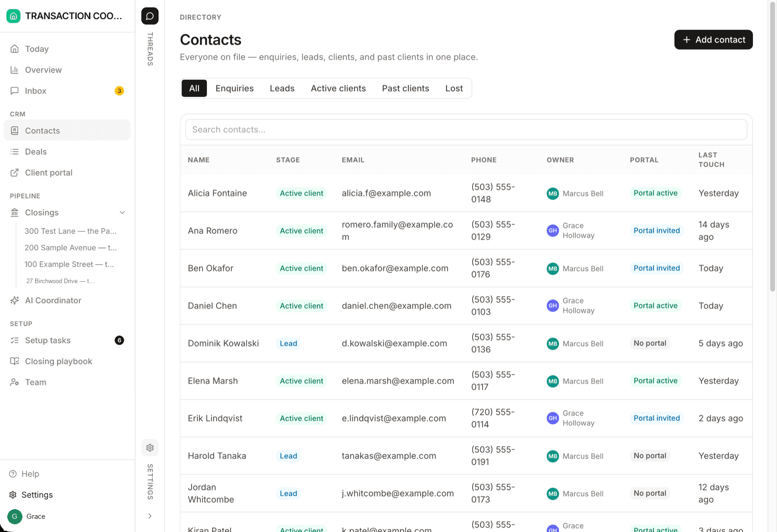This screenshot has height=532, width=777.
Task: Click the Search contacts field
Action: coord(466,129)
